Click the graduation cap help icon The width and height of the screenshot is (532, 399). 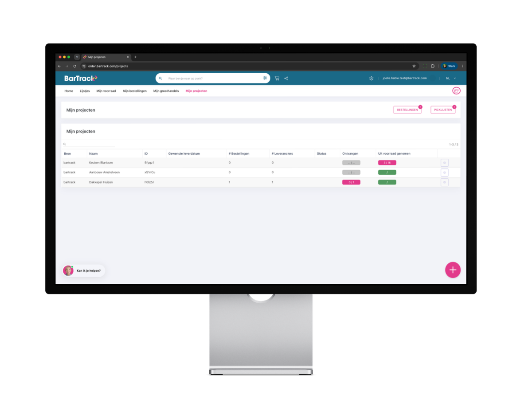click(456, 91)
